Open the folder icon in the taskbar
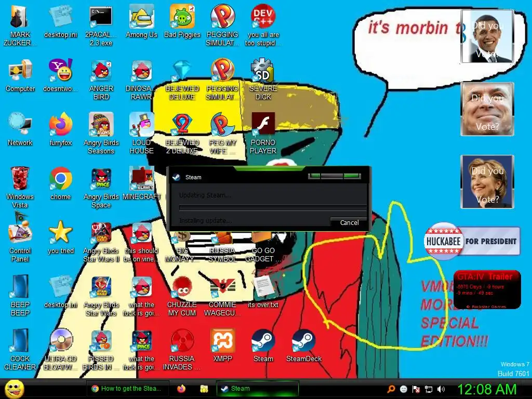This screenshot has width=532, height=399. coord(204,389)
